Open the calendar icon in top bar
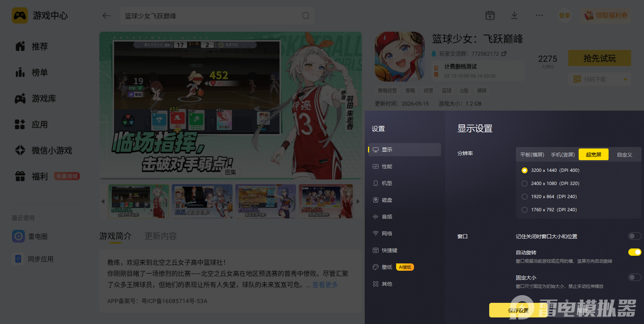Image resolution: width=644 pixels, height=324 pixels. [x=490, y=15]
